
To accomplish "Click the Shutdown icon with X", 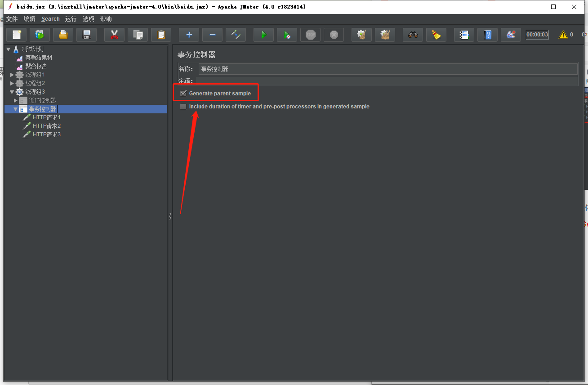I will click(x=334, y=35).
